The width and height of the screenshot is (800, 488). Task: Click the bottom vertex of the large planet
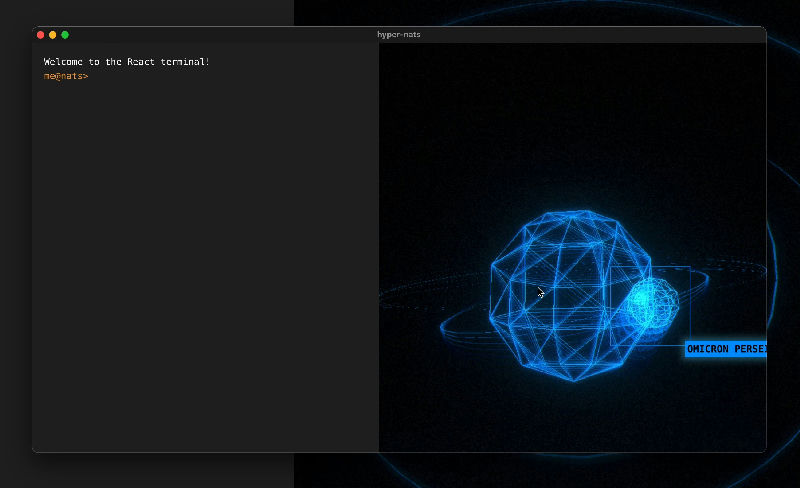572,380
